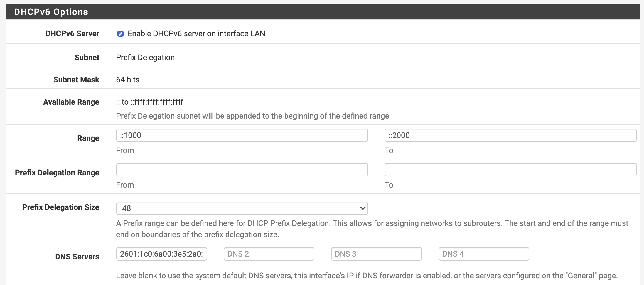This screenshot has width=644, height=285.
Task: Click the 64 bits subnet mask value
Action: [128, 80]
